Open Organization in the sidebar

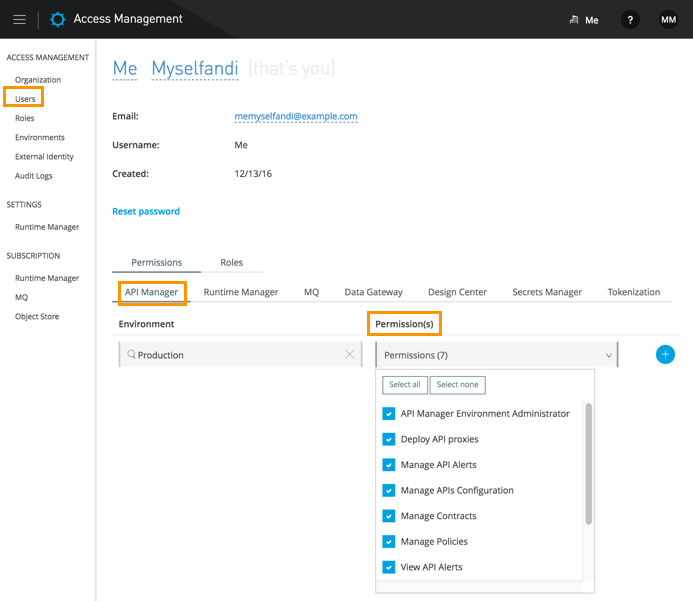click(x=38, y=80)
